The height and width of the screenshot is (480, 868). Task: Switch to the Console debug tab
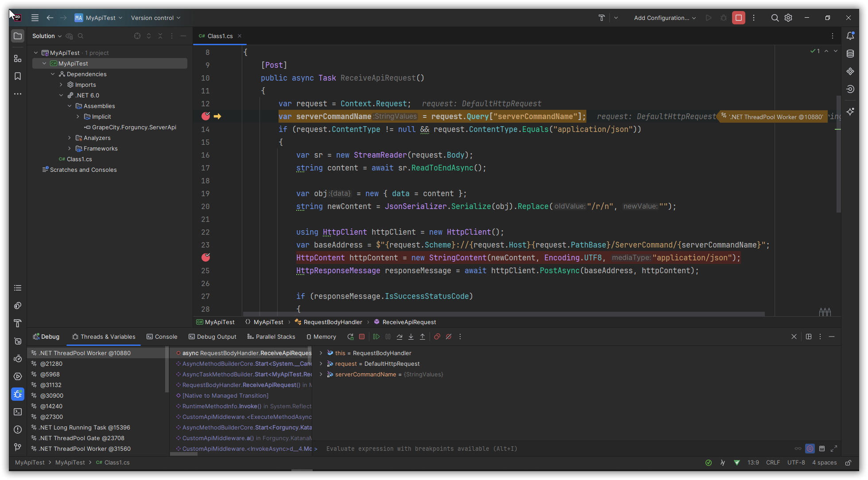pos(165,337)
